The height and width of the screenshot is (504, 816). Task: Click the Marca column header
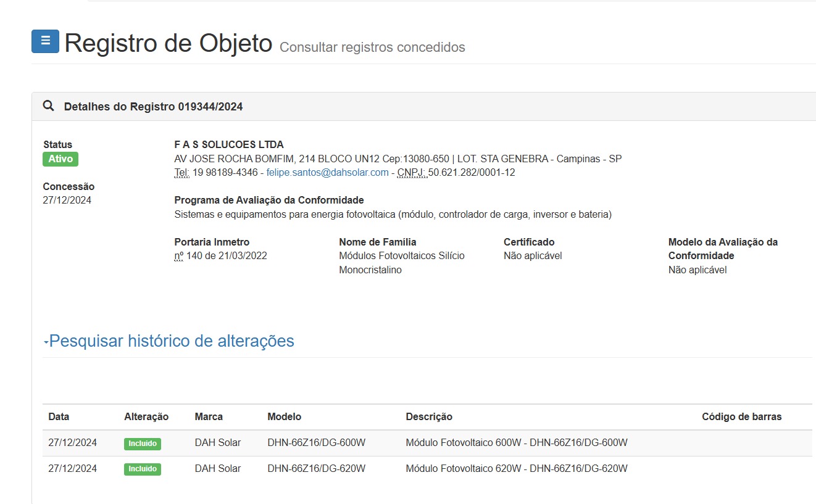tap(209, 417)
